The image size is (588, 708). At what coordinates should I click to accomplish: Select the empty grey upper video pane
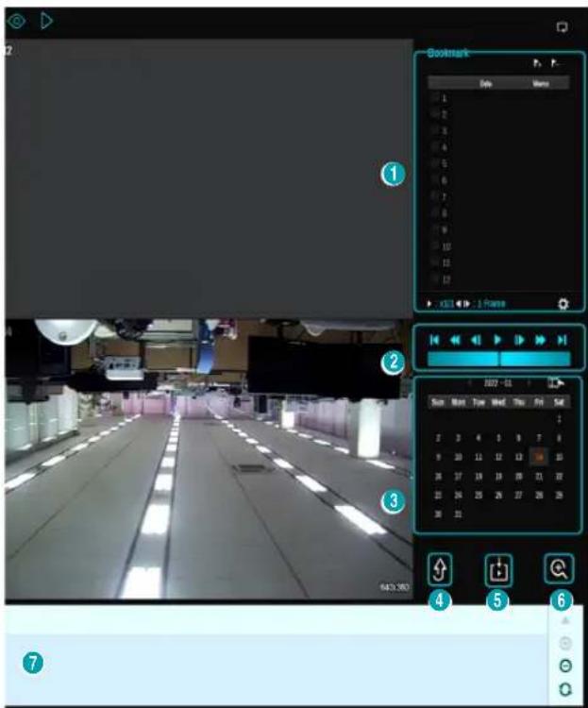(209, 178)
